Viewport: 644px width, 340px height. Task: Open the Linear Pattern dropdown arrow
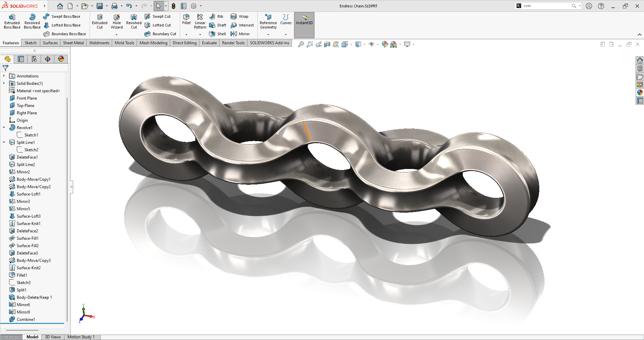200,35
